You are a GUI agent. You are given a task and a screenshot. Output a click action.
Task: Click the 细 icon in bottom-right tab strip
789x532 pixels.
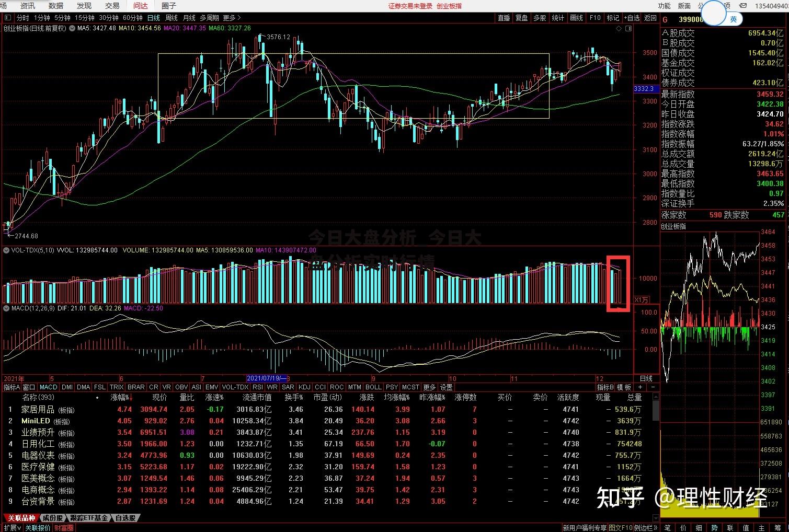click(699, 528)
